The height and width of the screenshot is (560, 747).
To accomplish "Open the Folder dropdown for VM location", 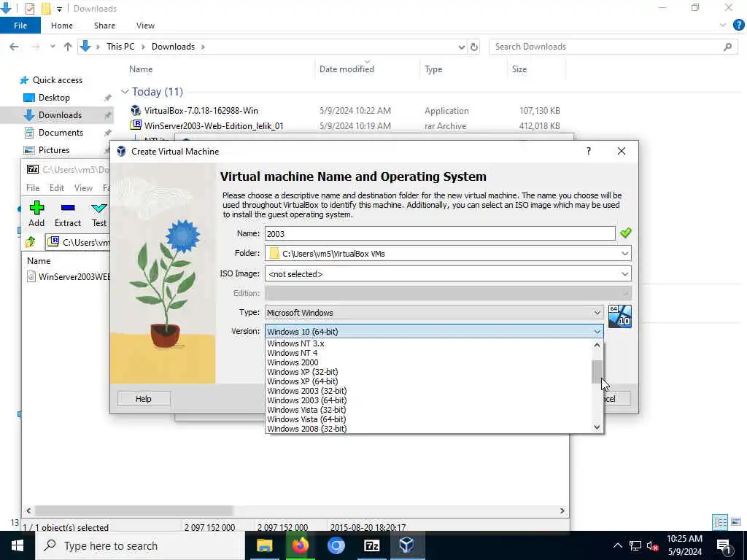I will coord(448,253).
